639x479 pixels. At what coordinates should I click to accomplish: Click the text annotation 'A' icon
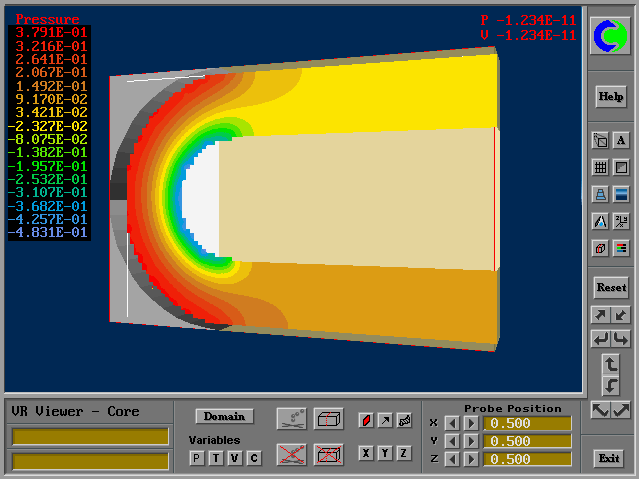tap(621, 141)
